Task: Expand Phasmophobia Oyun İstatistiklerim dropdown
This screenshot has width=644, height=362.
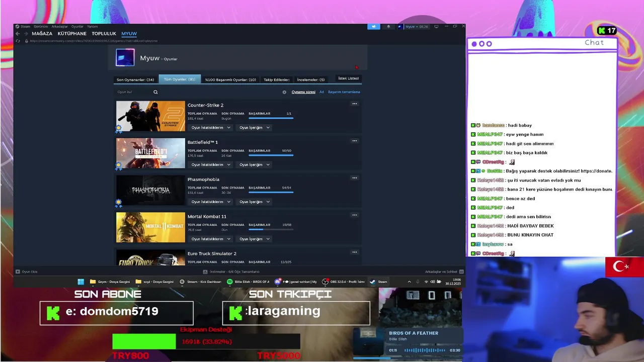Action: point(211,202)
